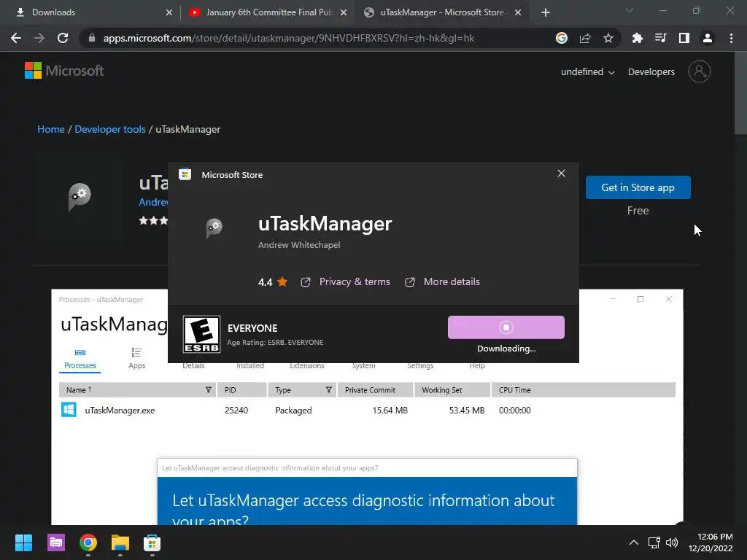Click the Andrew Whitechapel publisher name in dialog

(299, 245)
